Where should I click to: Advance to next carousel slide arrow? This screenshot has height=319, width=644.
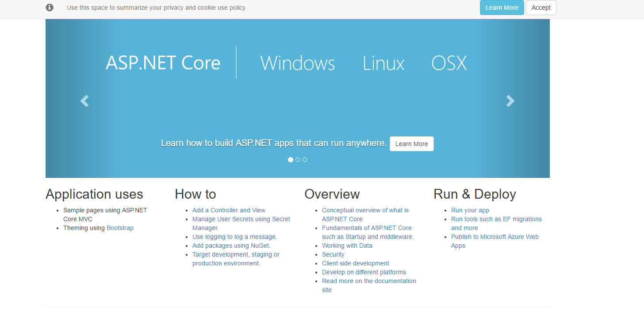point(510,101)
